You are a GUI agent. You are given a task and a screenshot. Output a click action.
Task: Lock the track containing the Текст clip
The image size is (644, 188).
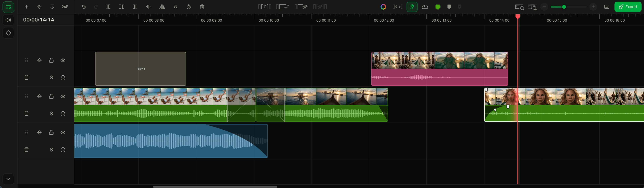click(x=51, y=60)
